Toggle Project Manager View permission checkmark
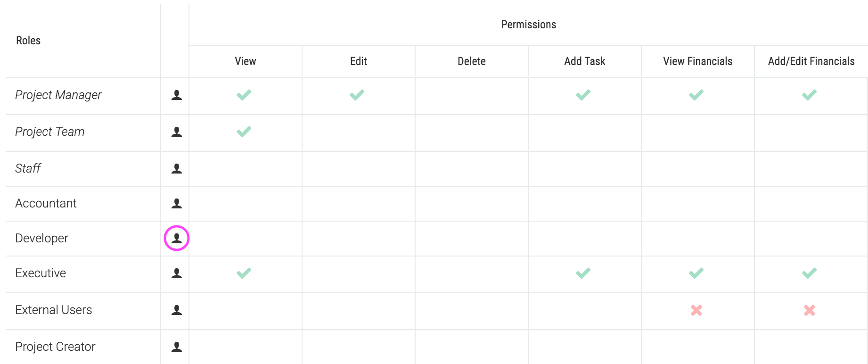868x364 pixels. (x=244, y=95)
